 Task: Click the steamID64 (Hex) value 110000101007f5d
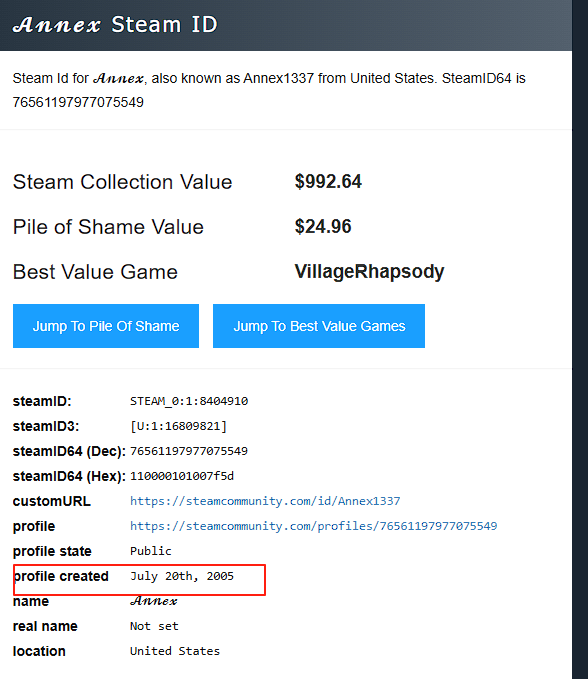point(182,476)
